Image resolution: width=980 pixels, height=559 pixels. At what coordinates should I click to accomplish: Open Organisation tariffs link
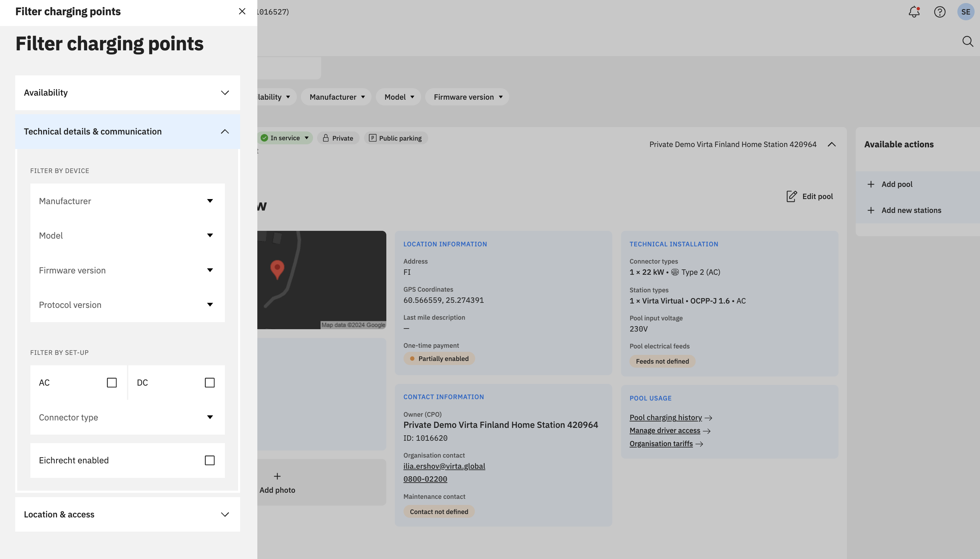click(x=661, y=444)
